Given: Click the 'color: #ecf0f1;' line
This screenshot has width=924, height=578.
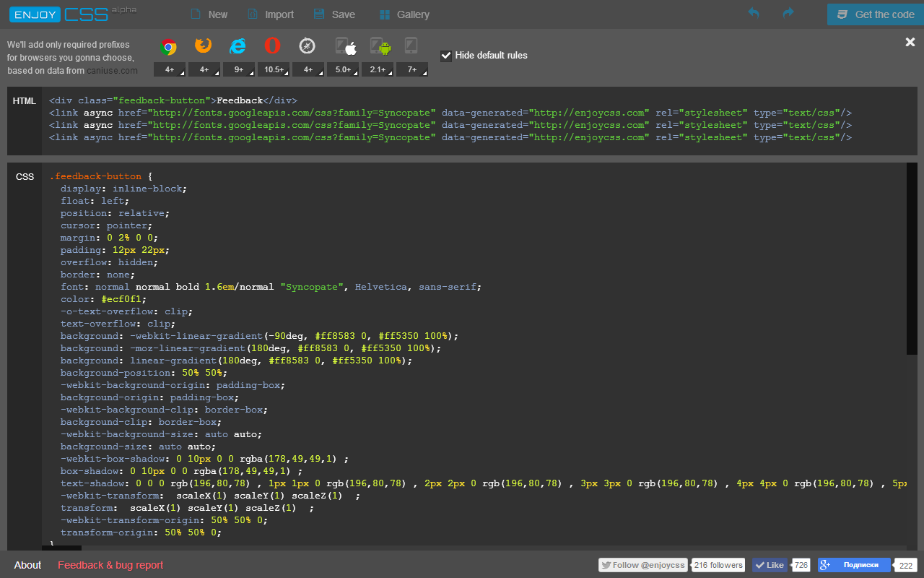Looking at the screenshot, I should [x=104, y=299].
